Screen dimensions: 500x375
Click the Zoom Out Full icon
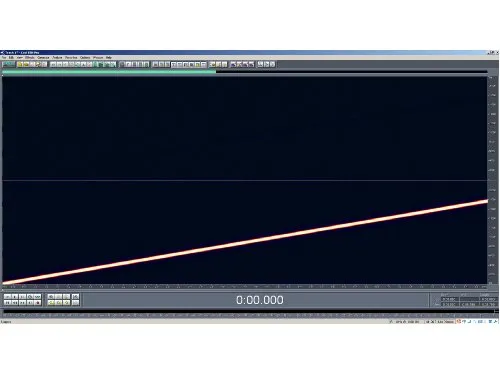point(66,296)
